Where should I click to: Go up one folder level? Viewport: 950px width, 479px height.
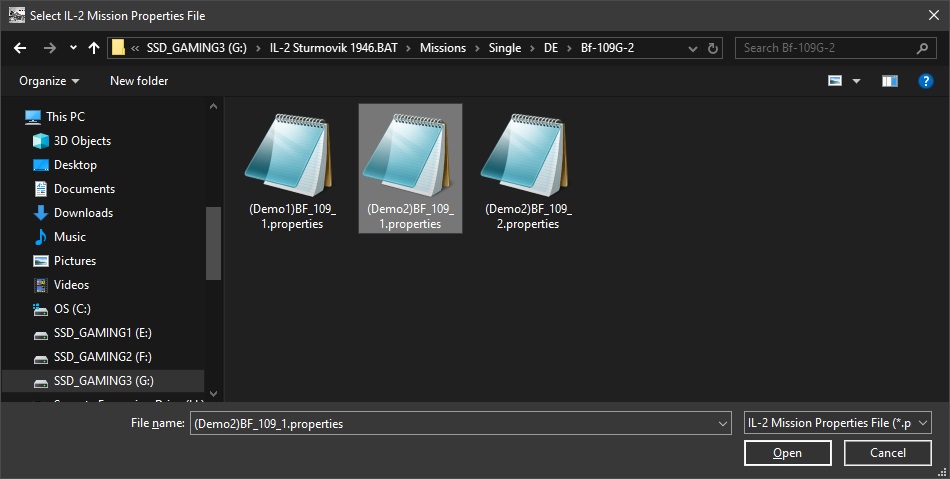tap(93, 48)
